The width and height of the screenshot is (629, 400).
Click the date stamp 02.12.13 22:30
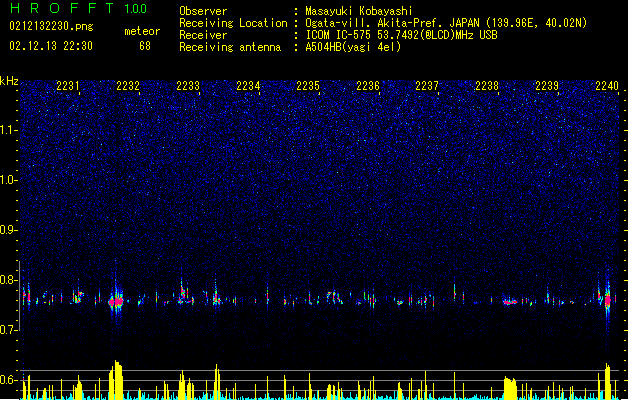tap(51, 46)
